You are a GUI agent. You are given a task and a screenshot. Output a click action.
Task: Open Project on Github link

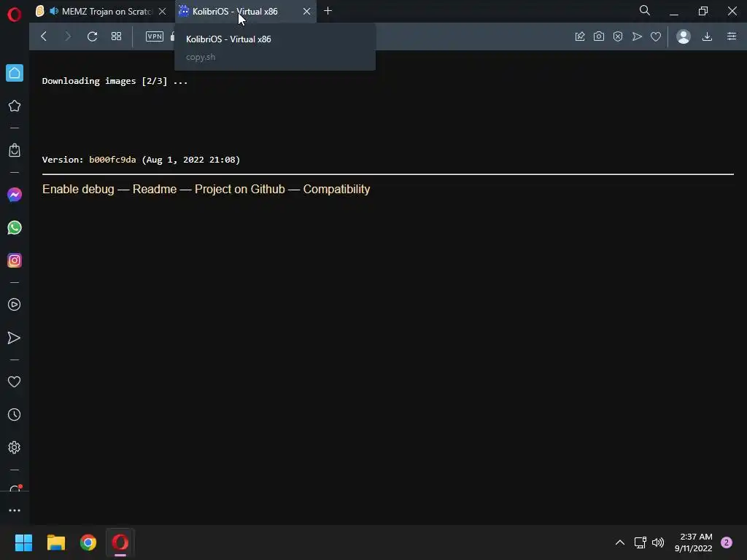[239, 189]
